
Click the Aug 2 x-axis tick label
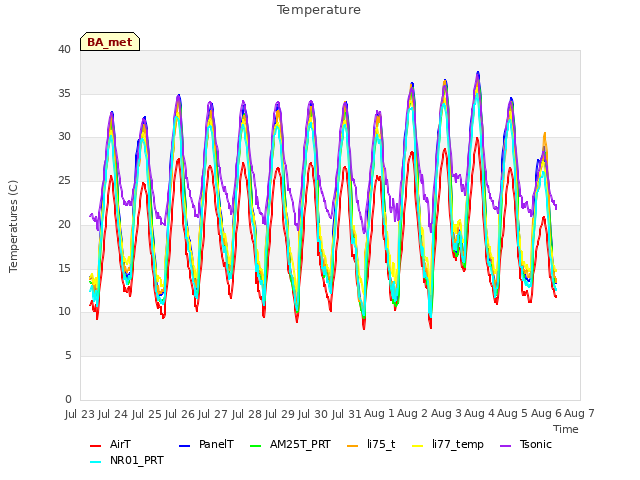pos(412,414)
